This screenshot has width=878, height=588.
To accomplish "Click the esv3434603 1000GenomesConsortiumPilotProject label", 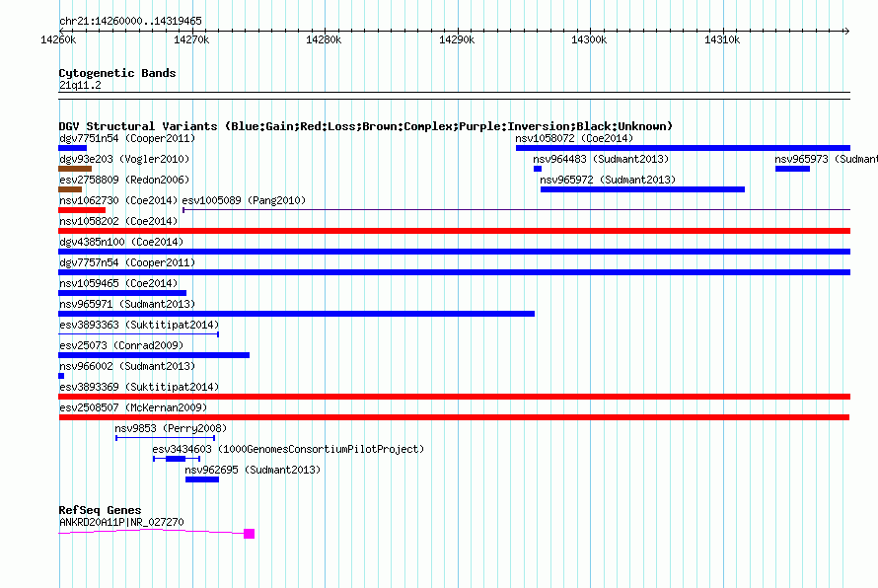I will coord(288,449).
